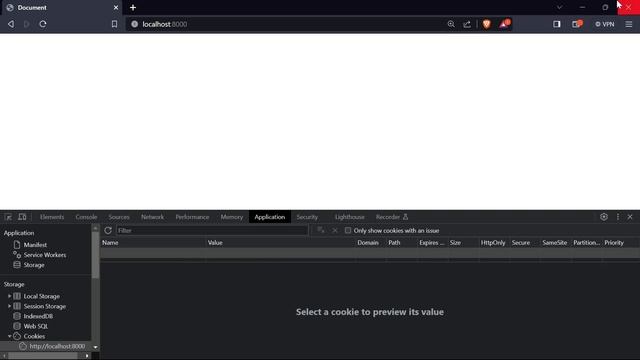This screenshot has width=640, height=360.
Task: Toggle the device toolbar icon
Action: (x=22, y=217)
